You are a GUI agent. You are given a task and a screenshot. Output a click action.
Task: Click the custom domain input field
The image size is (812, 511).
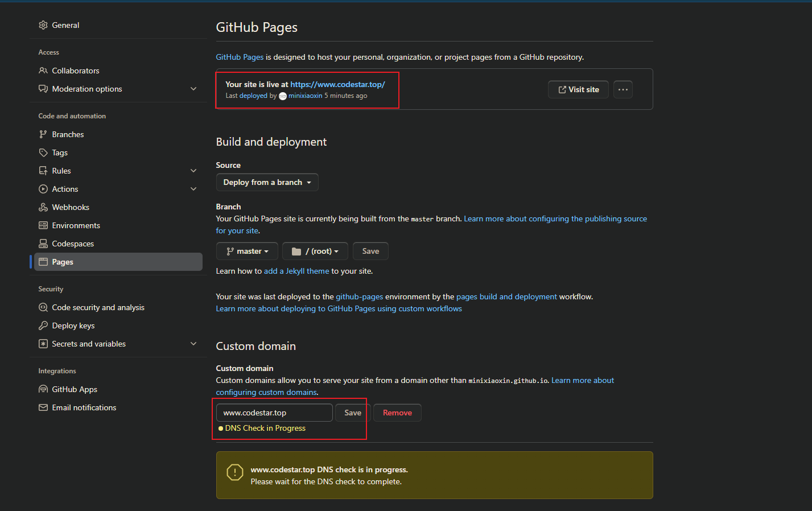[274, 413]
